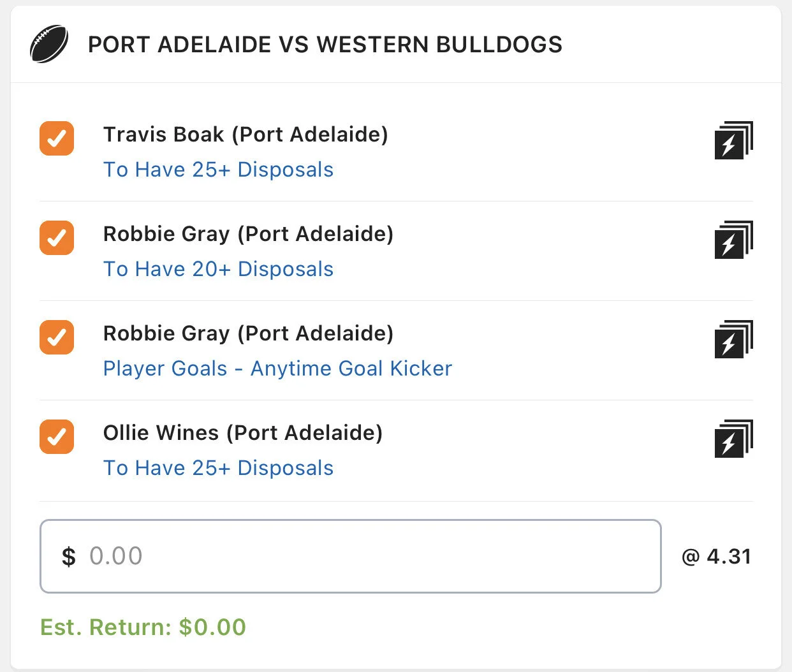Viewport: 792px width, 672px height.
Task: Open Ollie Wines To Have 25+ Disposals link
Action: (218, 468)
